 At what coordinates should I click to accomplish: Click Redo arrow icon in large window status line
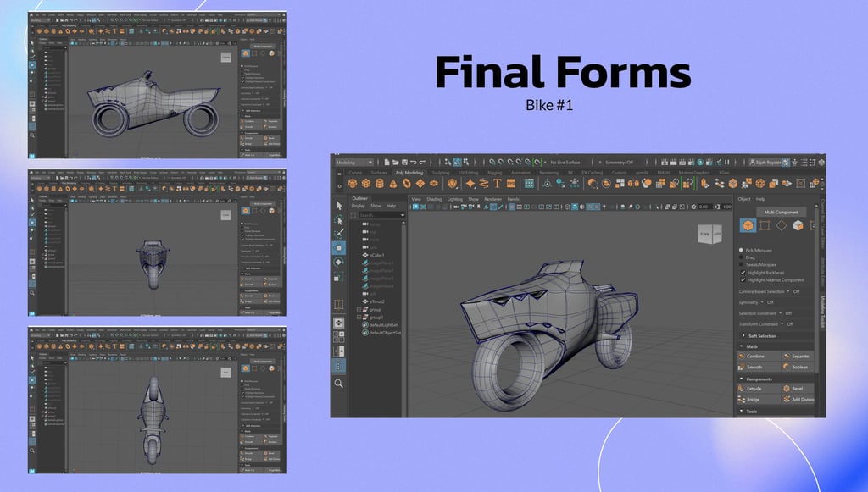(x=422, y=162)
